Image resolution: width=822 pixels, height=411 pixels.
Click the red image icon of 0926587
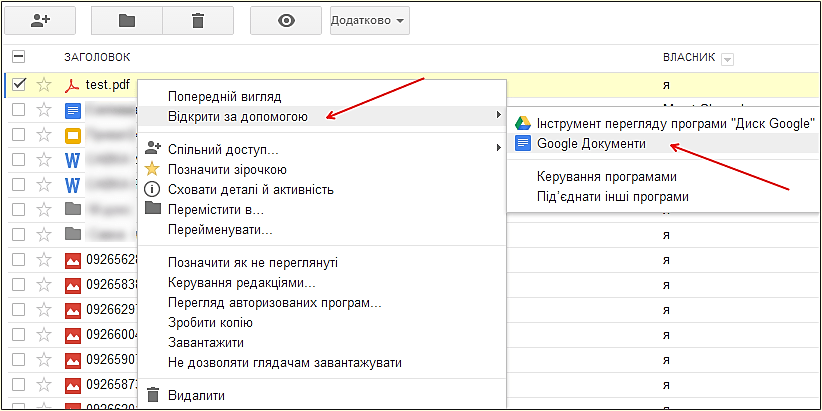point(72,386)
